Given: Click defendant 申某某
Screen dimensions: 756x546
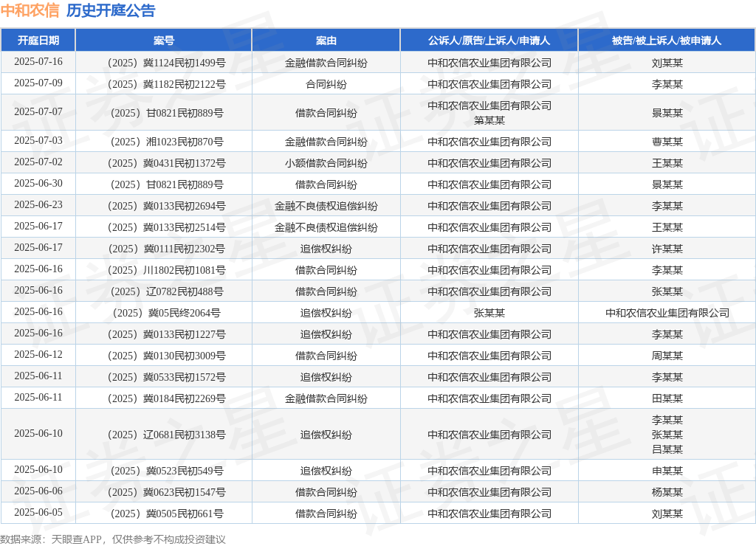Looking at the screenshot, I should click(x=667, y=471).
